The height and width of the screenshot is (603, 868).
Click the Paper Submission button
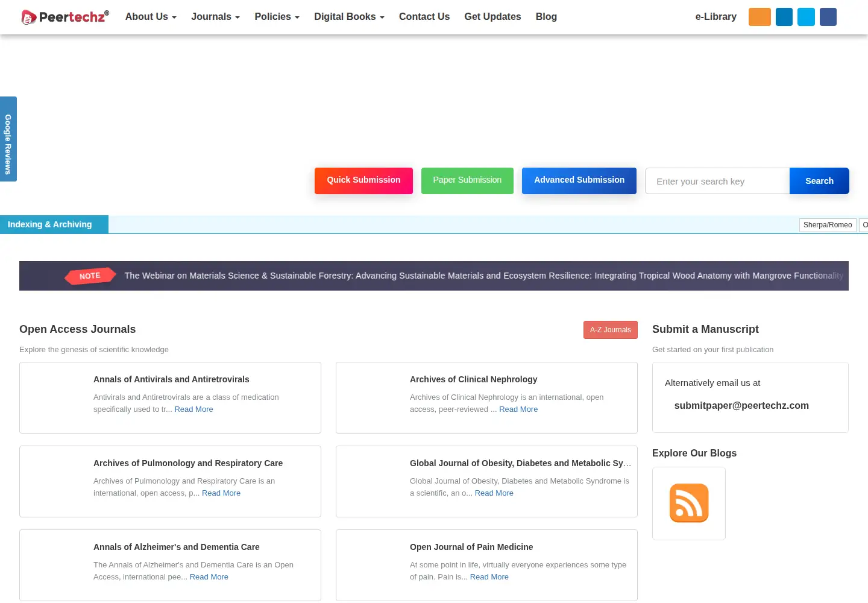coord(467,180)
